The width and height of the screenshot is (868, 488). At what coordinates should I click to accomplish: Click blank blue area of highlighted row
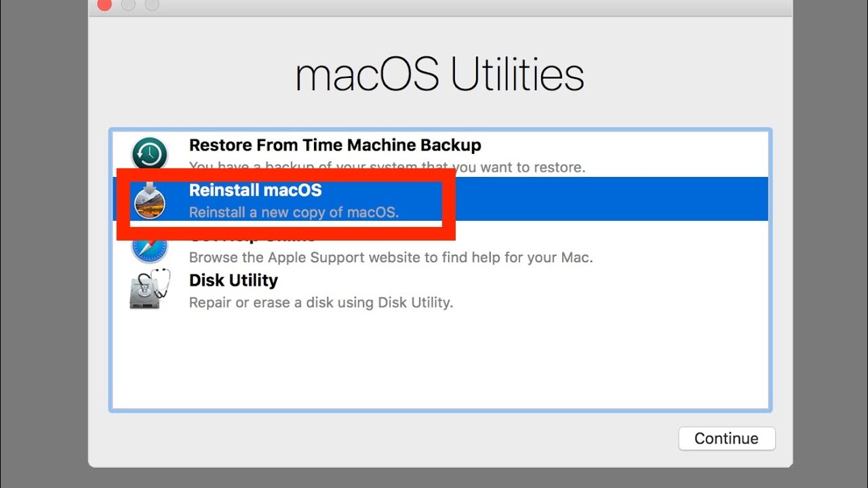pos(610,199)
